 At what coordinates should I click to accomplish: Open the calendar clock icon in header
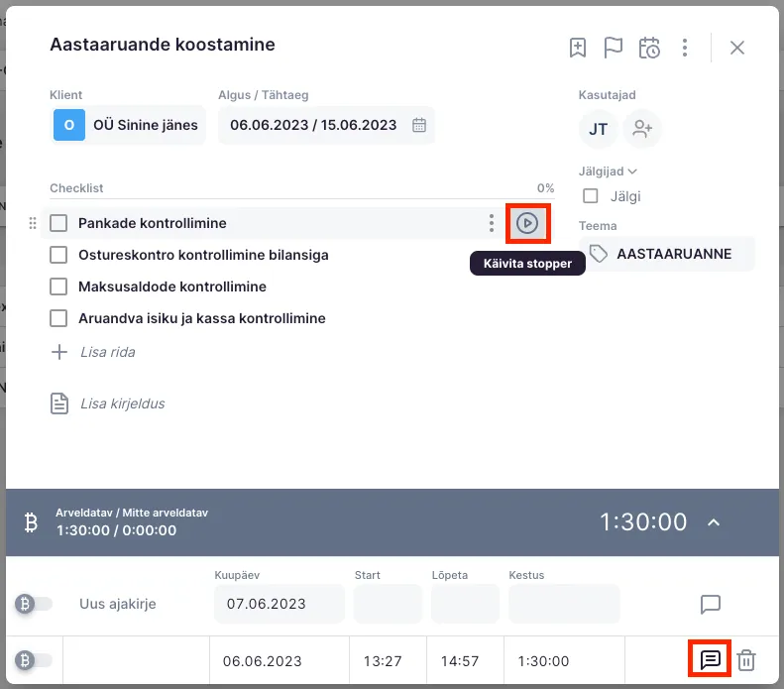[x=649, y=47]
